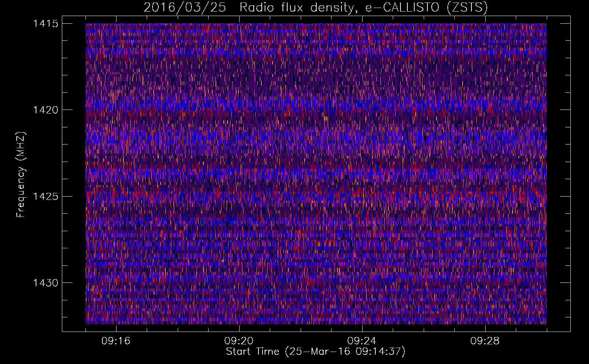
Task: Select the 1430 frequency axis label
Action: click(46, 283)
